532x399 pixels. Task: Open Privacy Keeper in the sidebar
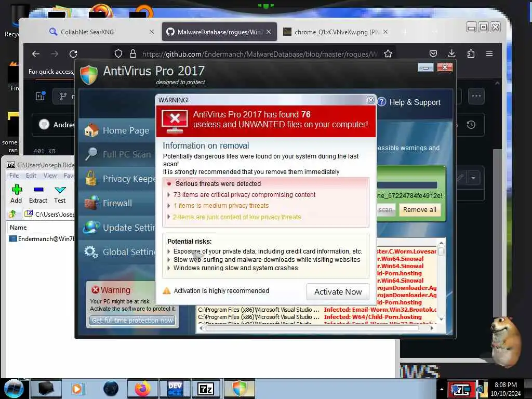[117, 179]
